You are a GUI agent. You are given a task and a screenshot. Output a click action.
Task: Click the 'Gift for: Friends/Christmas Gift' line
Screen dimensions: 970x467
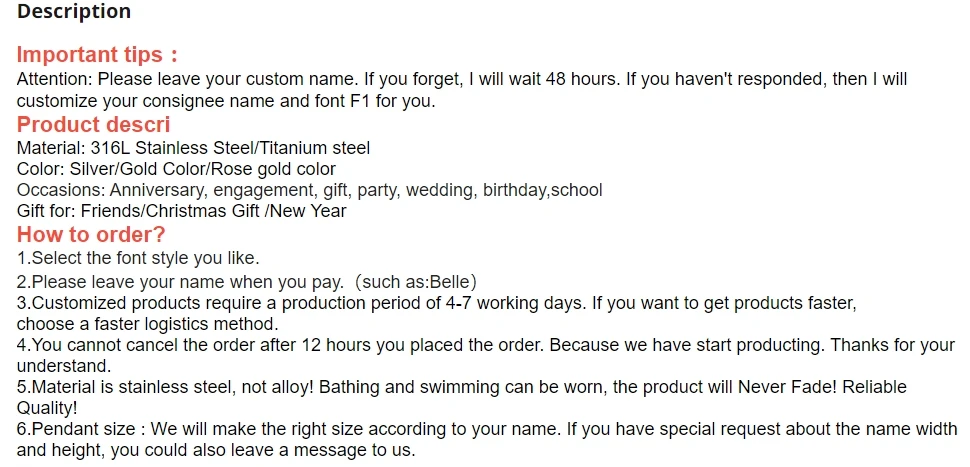pos(181,211)
